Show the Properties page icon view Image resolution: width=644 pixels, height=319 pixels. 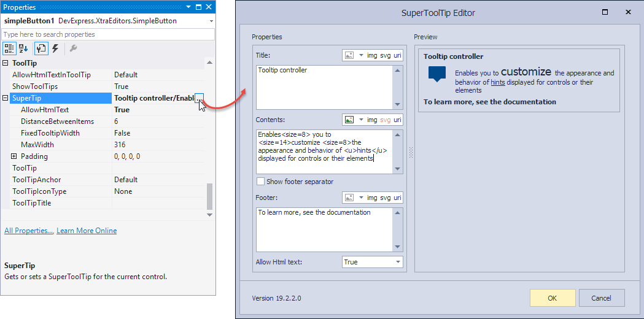pyautogui.click(x=41, y=48)
